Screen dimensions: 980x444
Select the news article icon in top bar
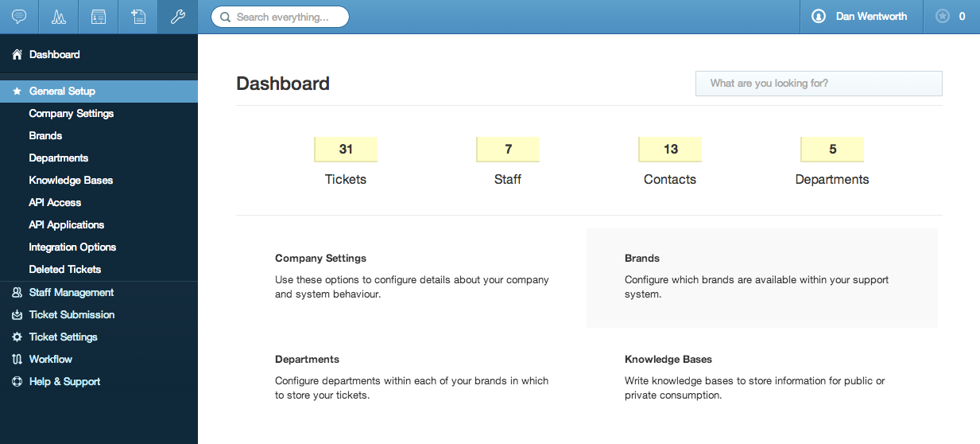coord(99,17)
